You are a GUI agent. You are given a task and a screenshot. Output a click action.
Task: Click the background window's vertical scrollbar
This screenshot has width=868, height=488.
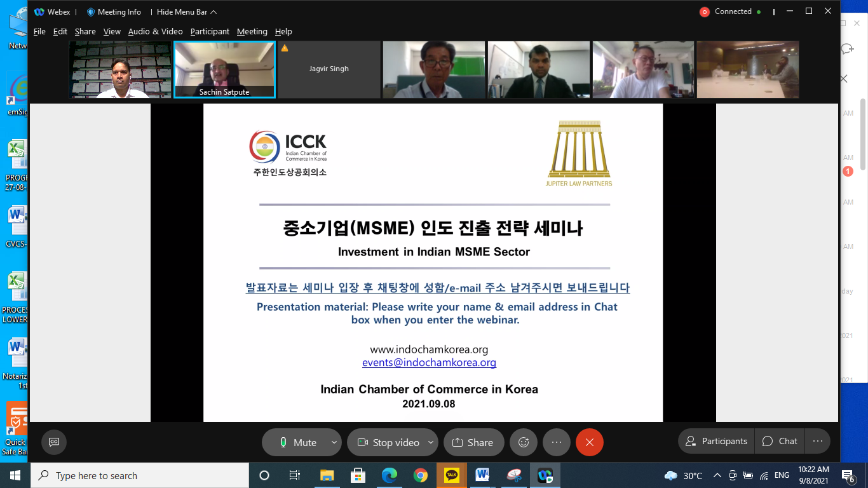(x=863, y=133)
